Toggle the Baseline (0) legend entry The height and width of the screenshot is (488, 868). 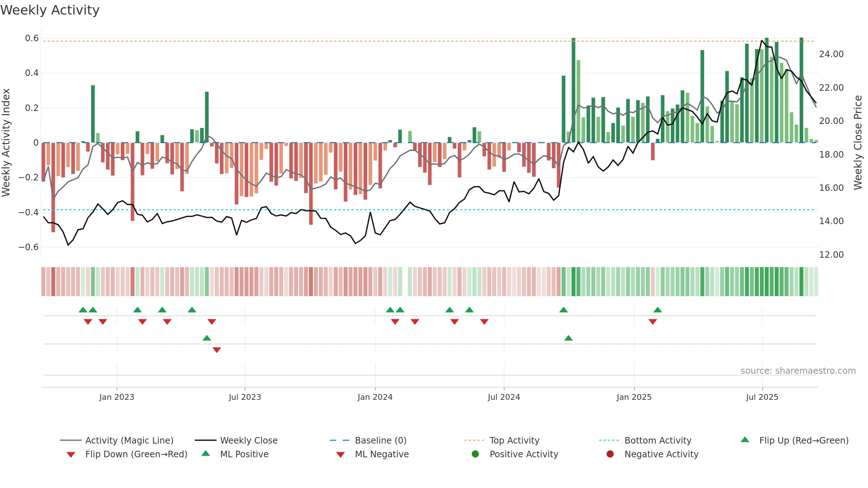click(x=368, y=440)
